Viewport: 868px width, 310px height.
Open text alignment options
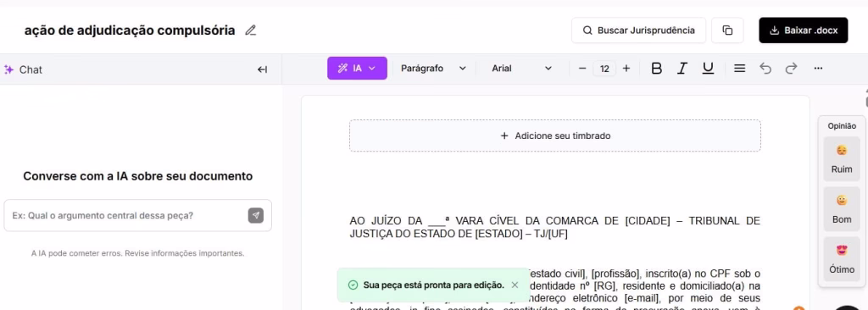click(739, 69)
